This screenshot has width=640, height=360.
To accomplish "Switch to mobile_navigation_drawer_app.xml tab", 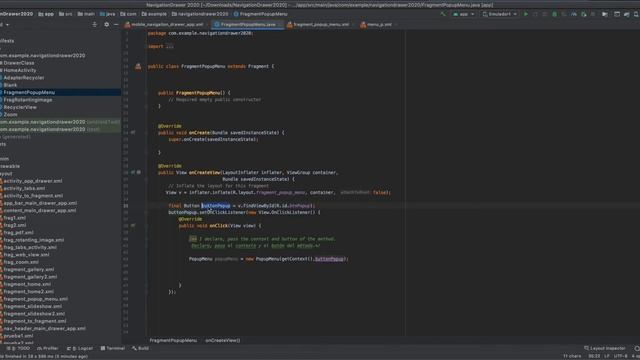I will click(x=167, y=24).
